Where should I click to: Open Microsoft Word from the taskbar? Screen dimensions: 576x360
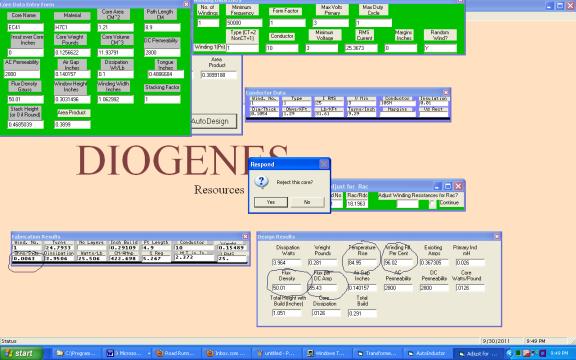pyautogui.click(x=127, y=353)
